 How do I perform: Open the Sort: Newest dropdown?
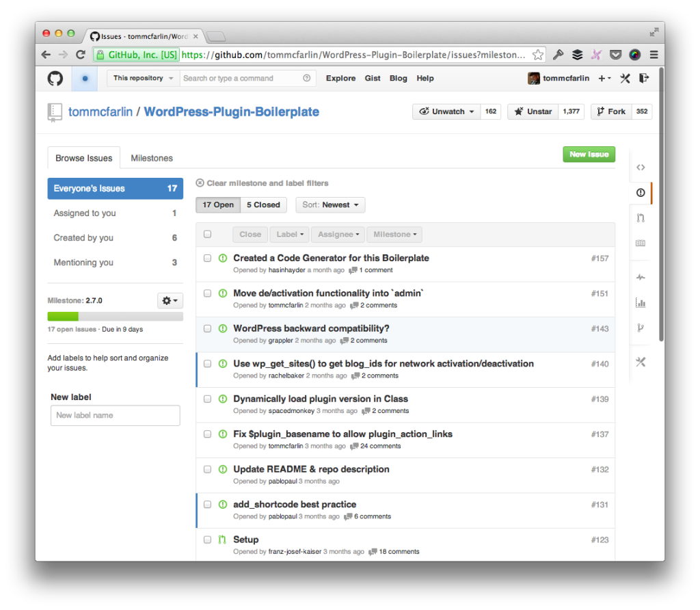(x=330, y=205)
